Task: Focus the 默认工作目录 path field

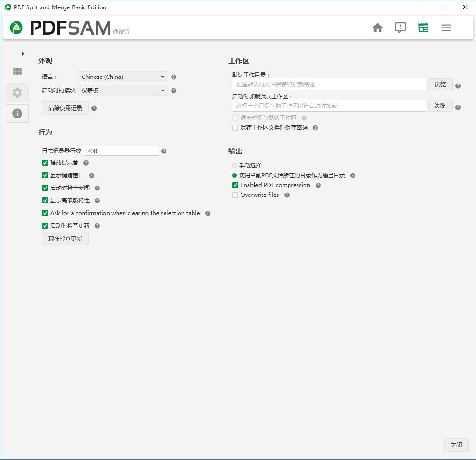Action: coord(329,84)
